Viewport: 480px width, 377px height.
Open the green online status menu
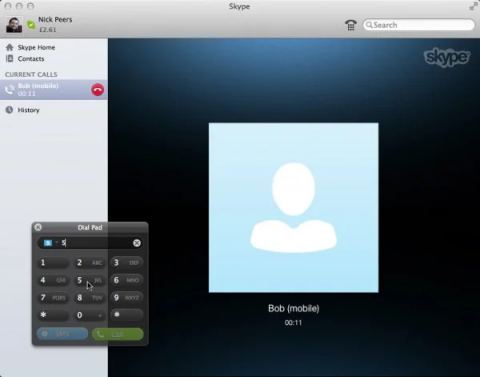[x=31, y=25]
